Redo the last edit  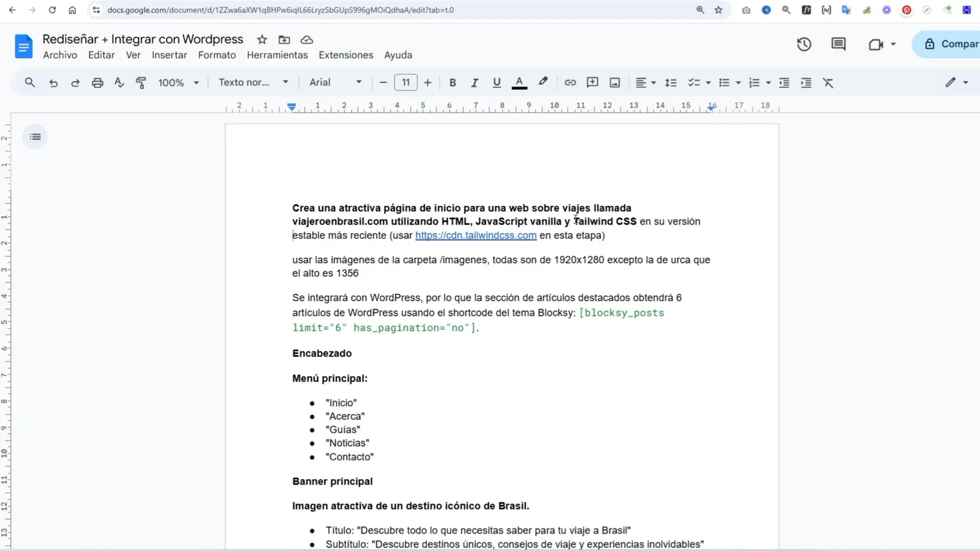click(x=75, y=82)
